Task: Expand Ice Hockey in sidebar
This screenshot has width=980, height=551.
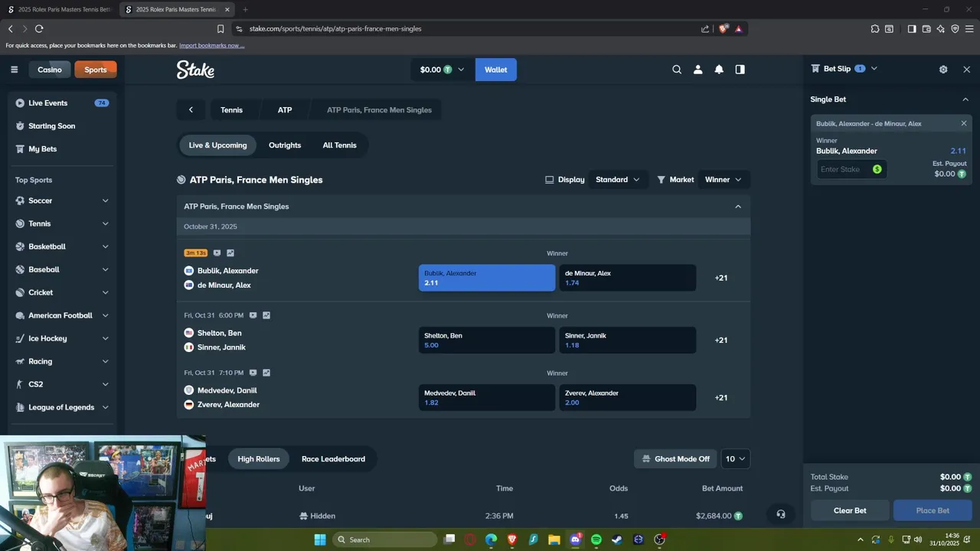Action: tap(105, 338)
